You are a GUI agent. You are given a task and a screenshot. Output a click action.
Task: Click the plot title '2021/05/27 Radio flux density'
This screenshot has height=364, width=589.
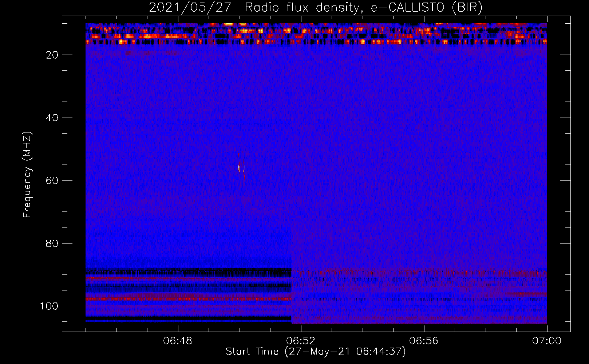[x=315, y=7]
